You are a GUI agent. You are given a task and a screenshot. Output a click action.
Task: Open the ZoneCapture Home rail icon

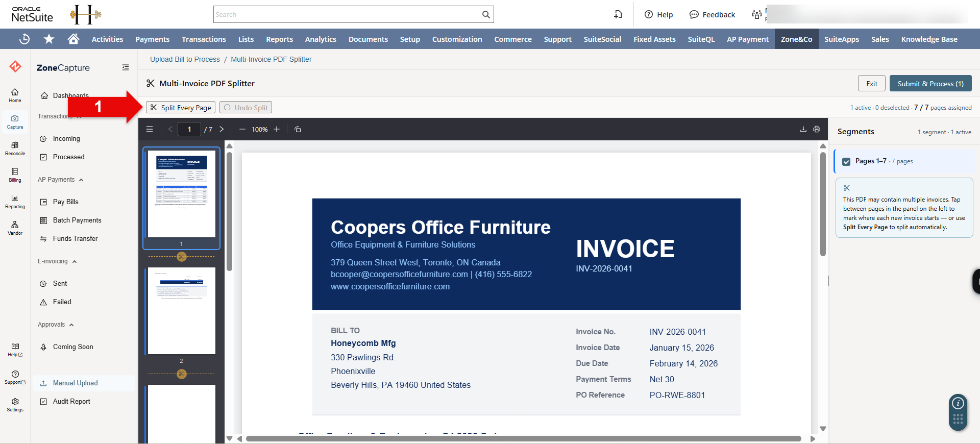(x=15, y=95)
